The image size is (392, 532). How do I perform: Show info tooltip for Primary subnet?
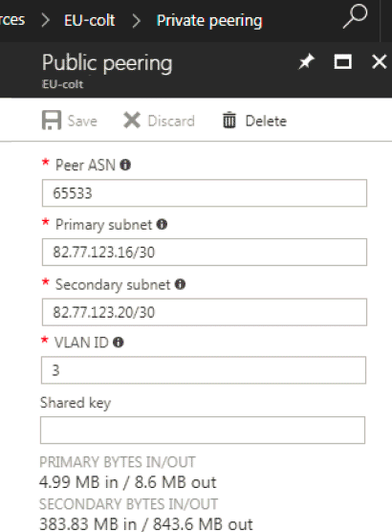162,224
